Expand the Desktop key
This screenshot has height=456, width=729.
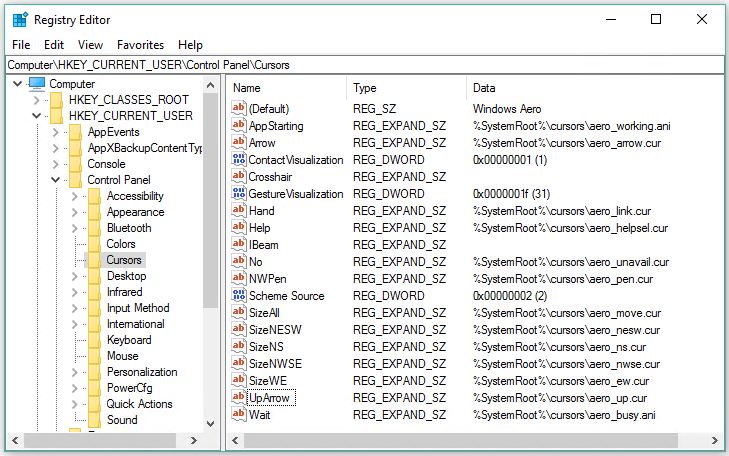click(x=74, y=276)
